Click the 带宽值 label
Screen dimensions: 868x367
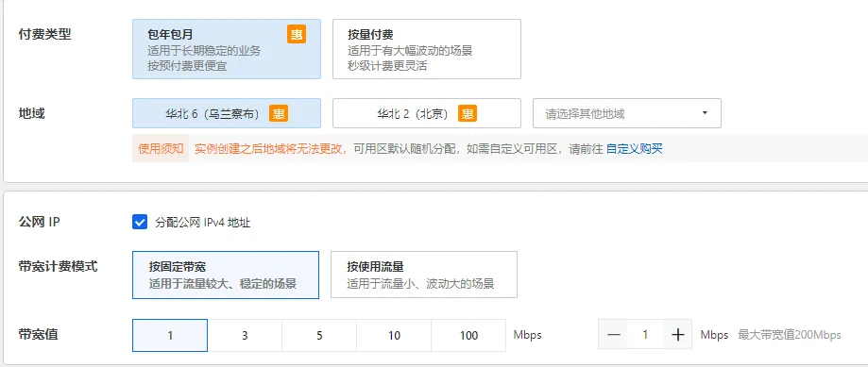click(38, 334)
